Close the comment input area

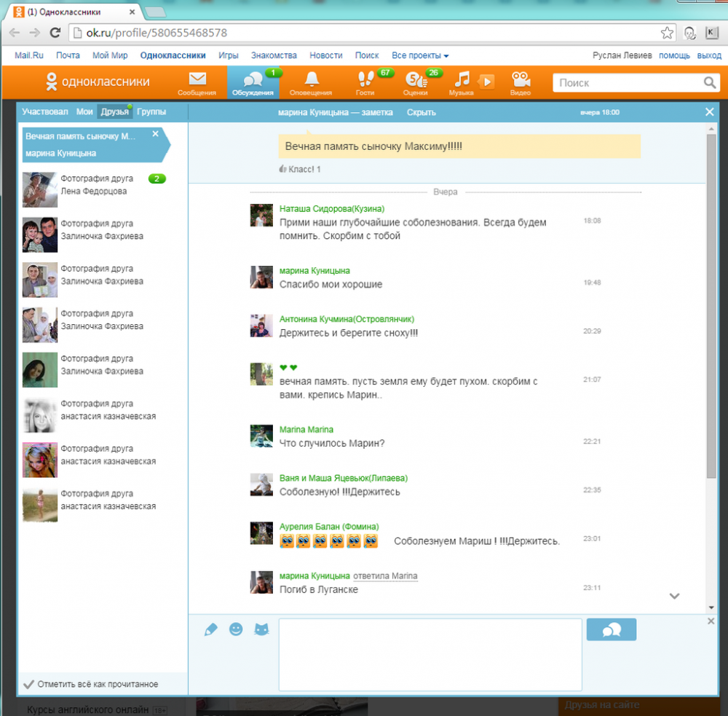click(x=711, y=621)
